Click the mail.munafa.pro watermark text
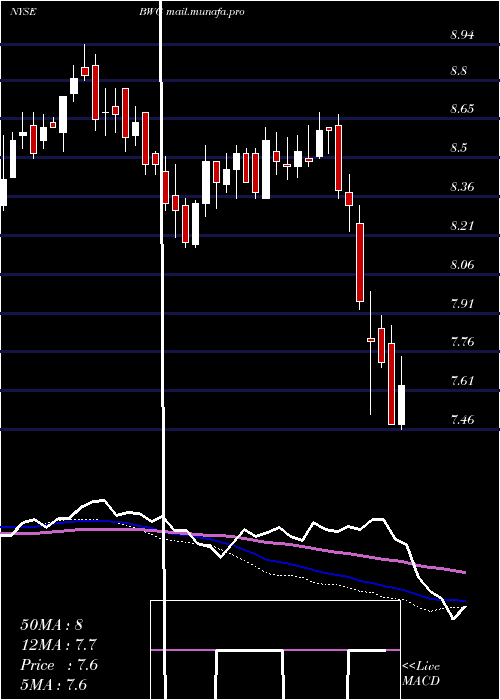 205,12
